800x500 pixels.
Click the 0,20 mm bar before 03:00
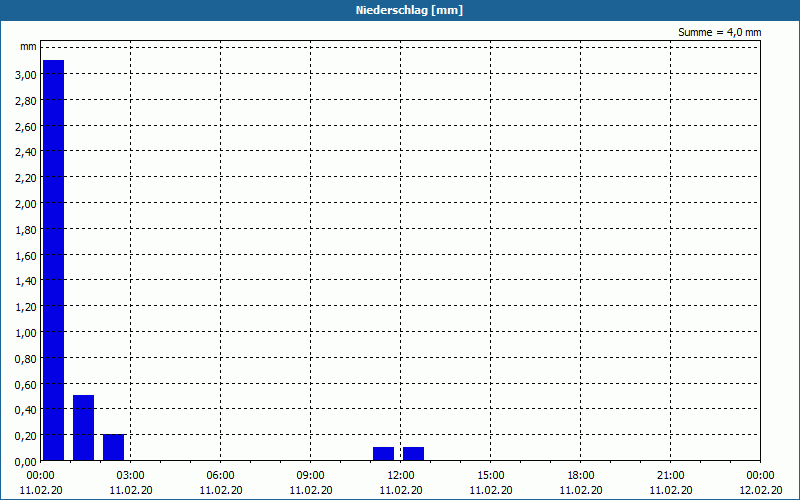(114, 447)
